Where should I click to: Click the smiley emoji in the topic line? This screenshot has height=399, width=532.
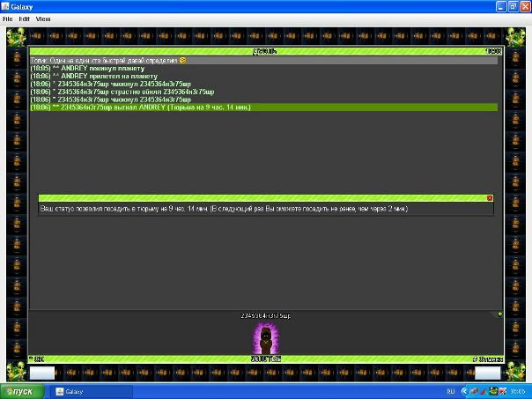coord(183,60)
